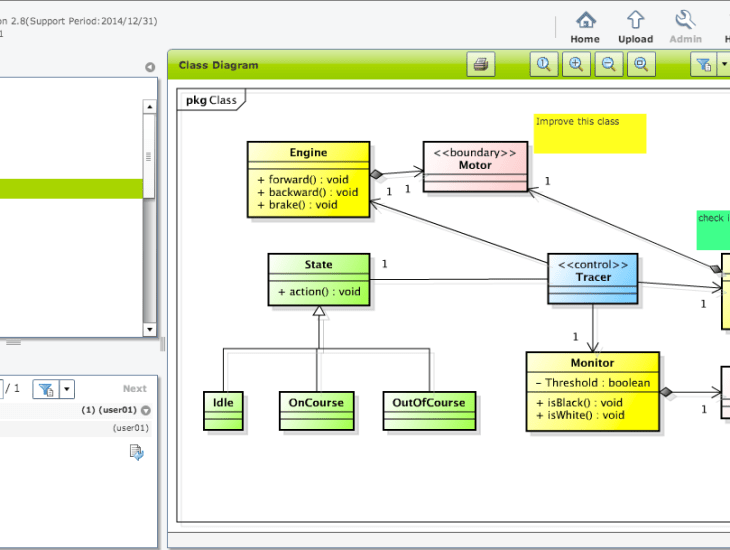This screenshot has height=550, width=730.
Task: Click the tree panel scrollbar down arrow
Action: point(150,329)
